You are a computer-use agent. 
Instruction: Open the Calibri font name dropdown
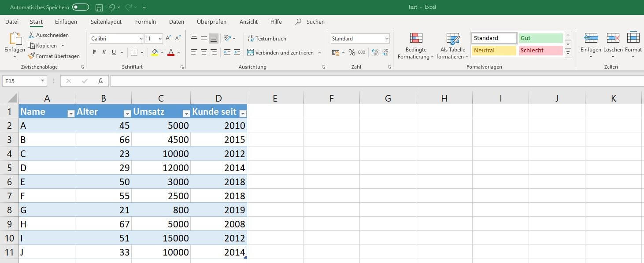141,39
